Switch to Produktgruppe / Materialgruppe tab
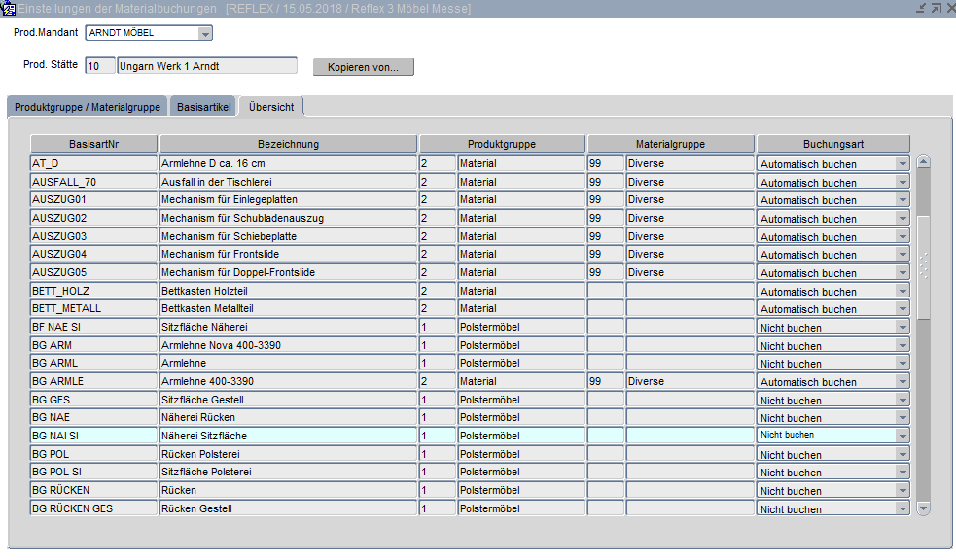Viewport: 956px width, 560px height. [x=87, y=107]
